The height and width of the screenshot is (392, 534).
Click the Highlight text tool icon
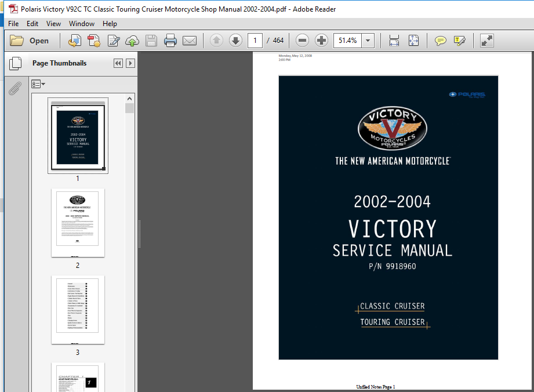click(459, 41)
